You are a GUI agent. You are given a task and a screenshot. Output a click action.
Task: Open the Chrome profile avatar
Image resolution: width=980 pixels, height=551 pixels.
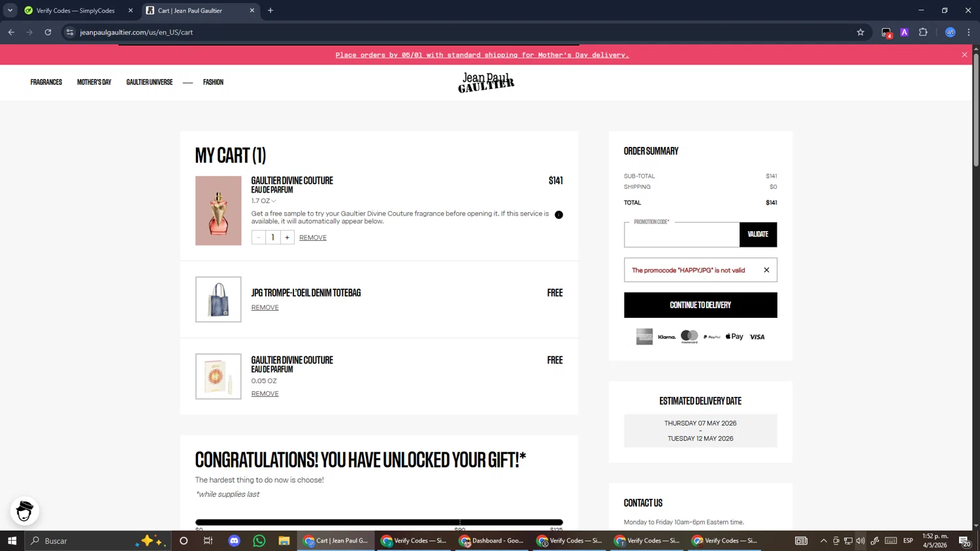951,32
